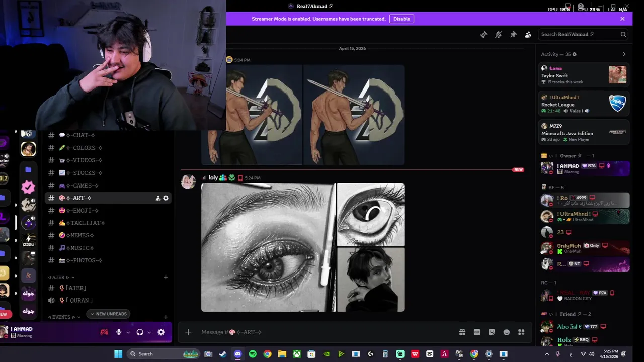
Task: Open Lama's Taylor Swift activity card
Action: 584,75
